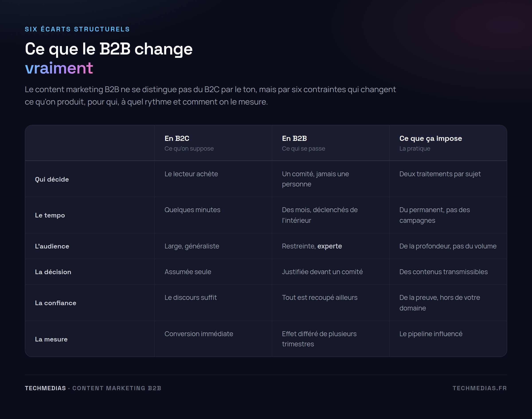Select the 'La confiance' row label
532x419 pixels.
pos(55,303)
